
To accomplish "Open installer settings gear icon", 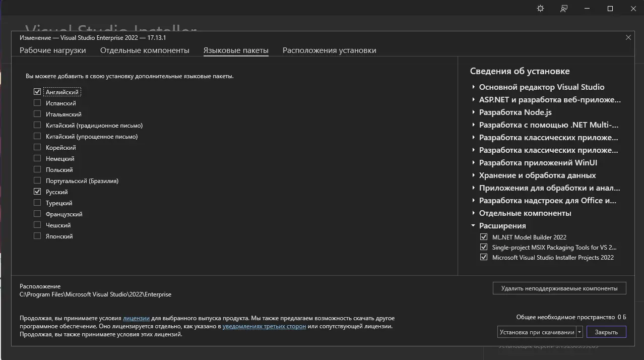I will click(x=540, y=9).
